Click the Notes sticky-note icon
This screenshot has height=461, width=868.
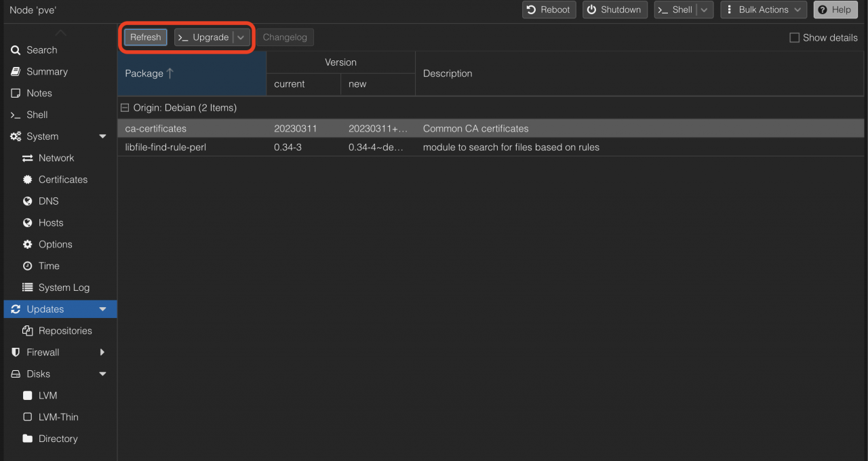[16, 94]
